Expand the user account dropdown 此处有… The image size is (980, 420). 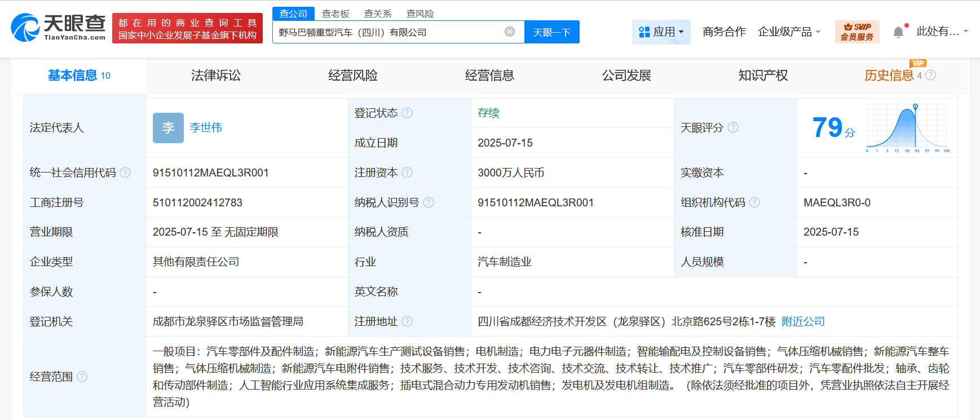click(942, 32)
